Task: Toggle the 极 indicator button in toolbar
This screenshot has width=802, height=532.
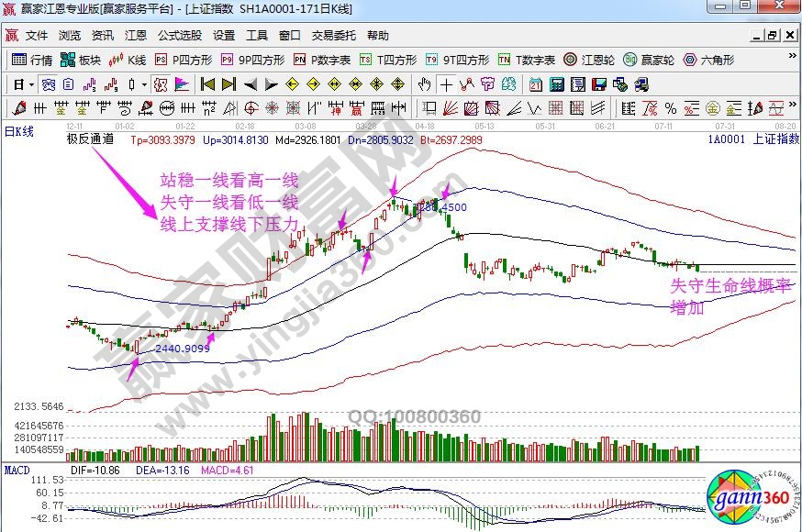Action: click(160, 84)
